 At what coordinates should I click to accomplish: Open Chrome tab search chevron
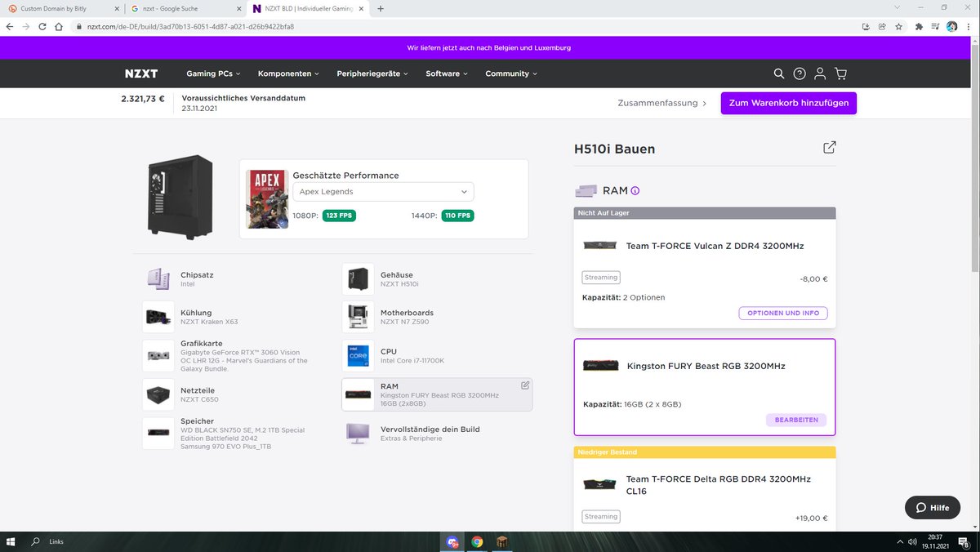coord(898,7)
